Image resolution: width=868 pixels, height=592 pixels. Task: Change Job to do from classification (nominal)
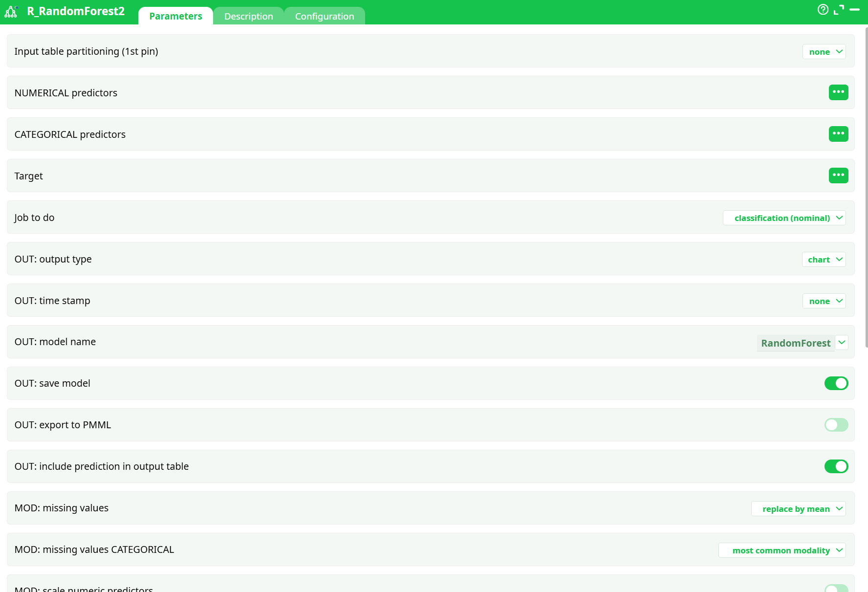tap(784, 218)
